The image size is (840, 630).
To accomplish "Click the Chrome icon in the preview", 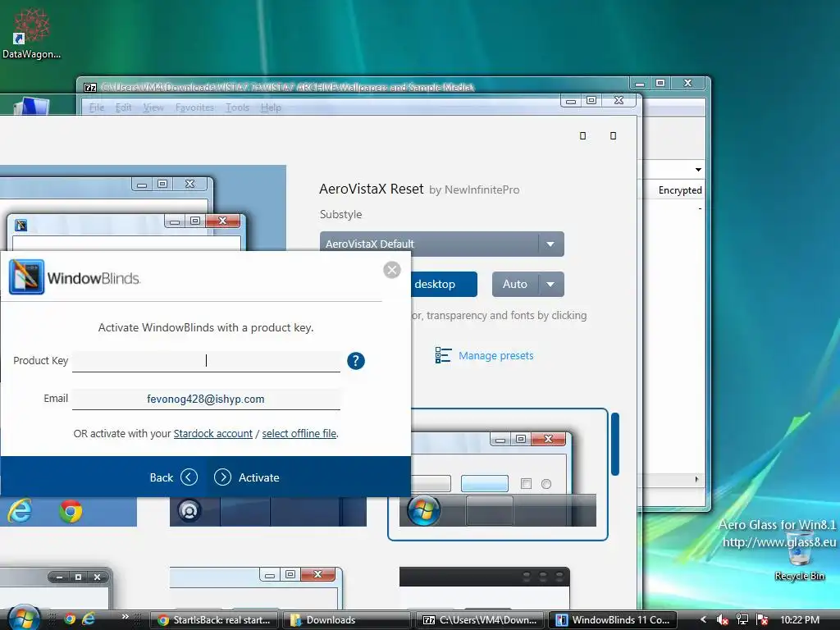I will point(71,512).
